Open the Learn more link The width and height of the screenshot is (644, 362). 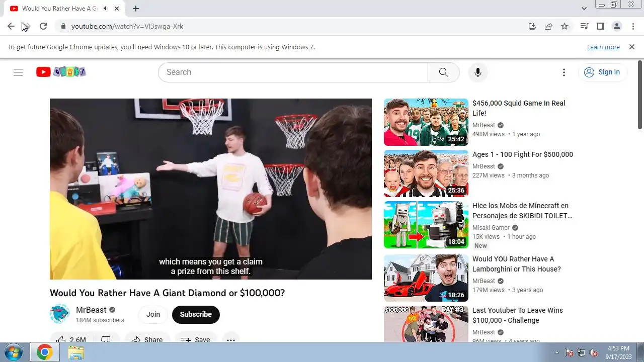603,47
